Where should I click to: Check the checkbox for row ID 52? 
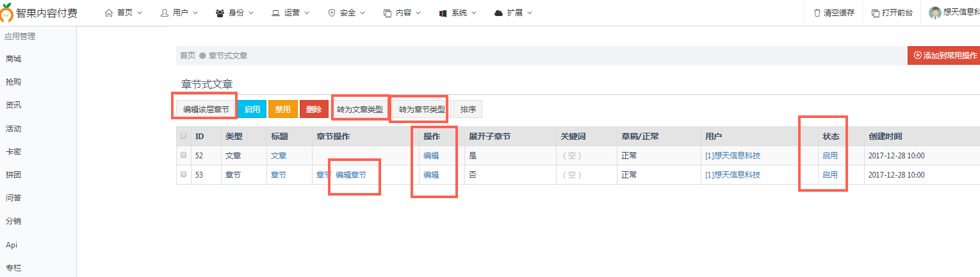[184, 155]
